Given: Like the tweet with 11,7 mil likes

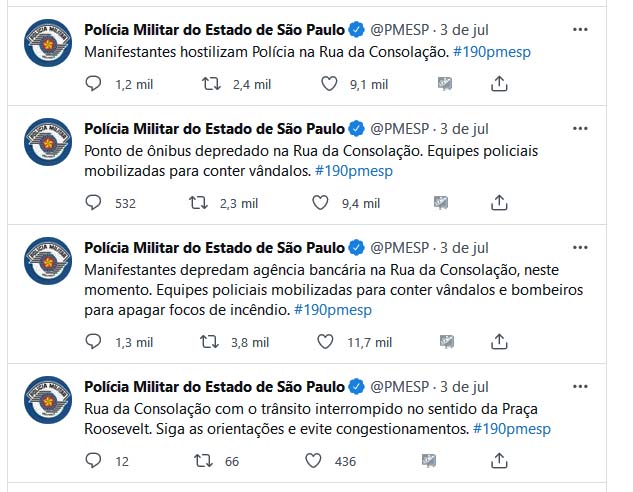Looking at the screenshot, I should 325,342.
